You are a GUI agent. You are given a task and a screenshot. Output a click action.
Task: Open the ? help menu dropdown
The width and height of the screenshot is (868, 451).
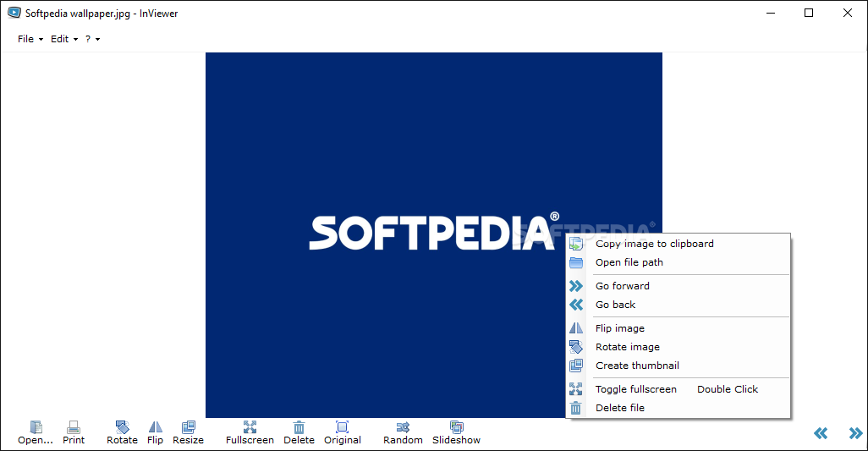click(x=92, y=39)
